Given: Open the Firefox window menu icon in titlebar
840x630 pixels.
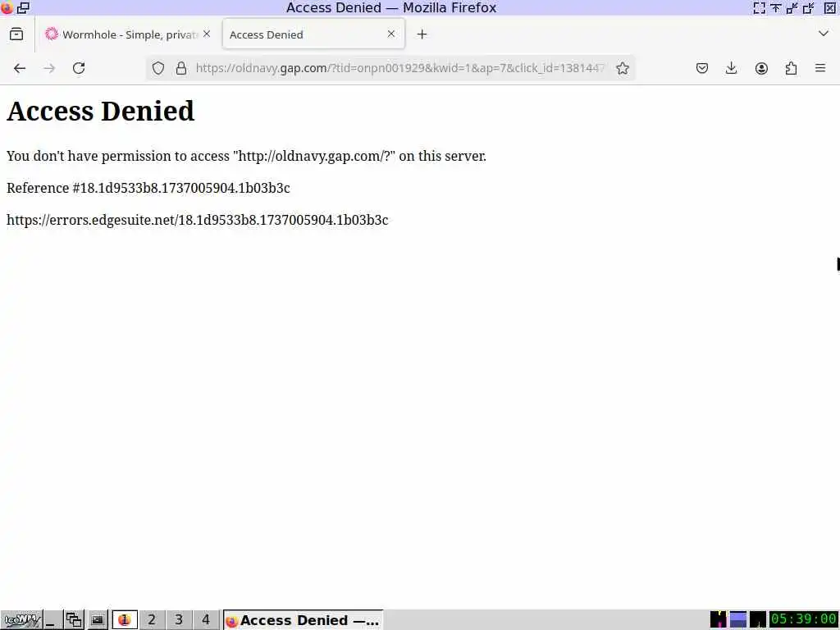Looking at the screenshot, I should [x=7, y=7].
